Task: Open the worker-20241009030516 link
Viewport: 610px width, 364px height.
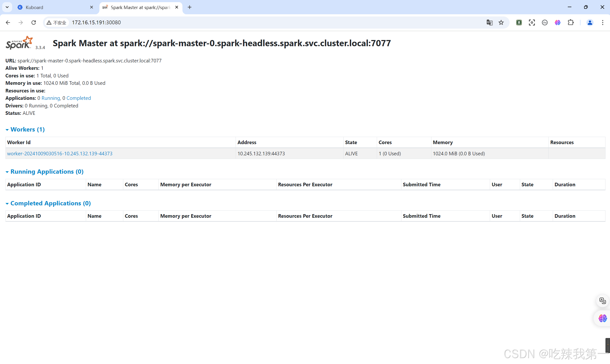Action: point(60,153)
